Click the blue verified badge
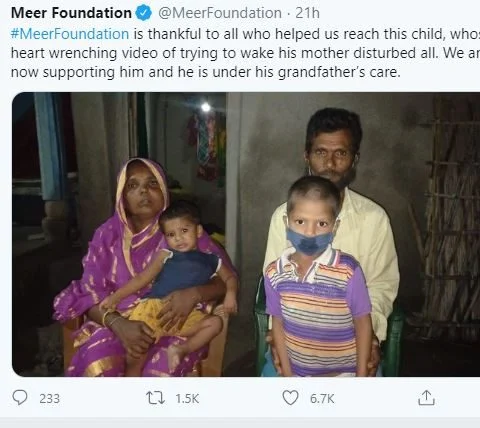The height and width of the screenshot is (428, 480). coord(144,13)
